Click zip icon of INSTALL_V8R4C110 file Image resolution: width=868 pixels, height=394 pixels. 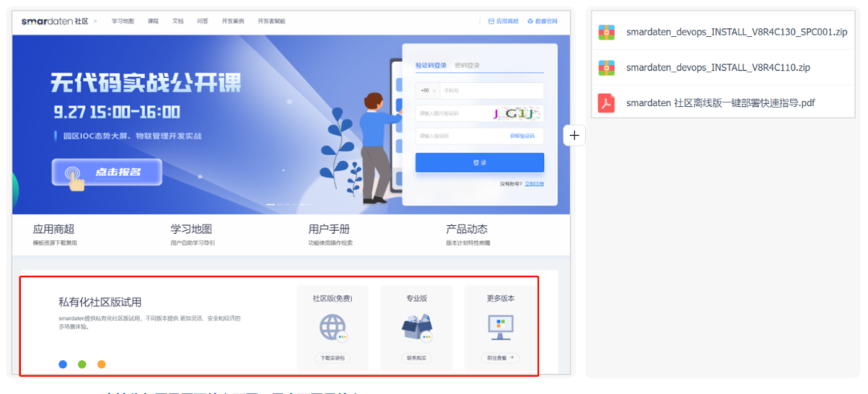(606, 68)
